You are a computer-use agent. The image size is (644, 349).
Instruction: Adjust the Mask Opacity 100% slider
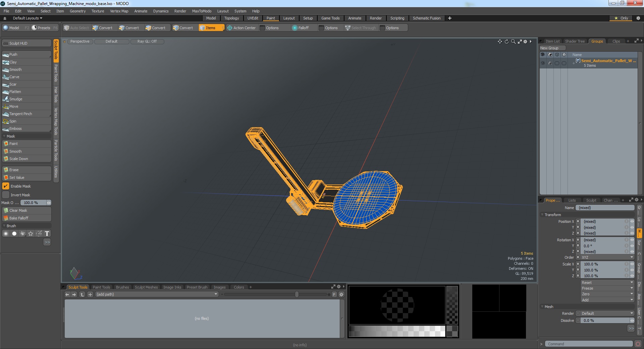pyautogui.click(x=36, y=203)
